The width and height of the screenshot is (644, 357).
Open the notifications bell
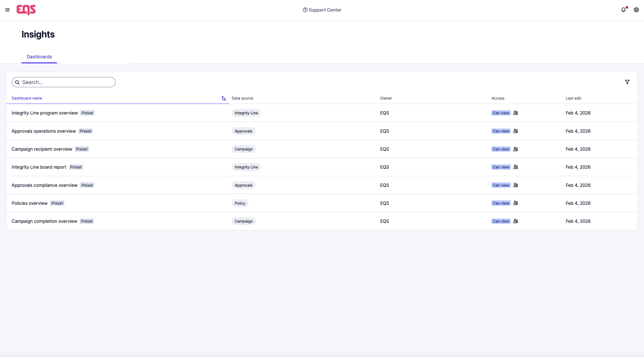coord(623,10)
